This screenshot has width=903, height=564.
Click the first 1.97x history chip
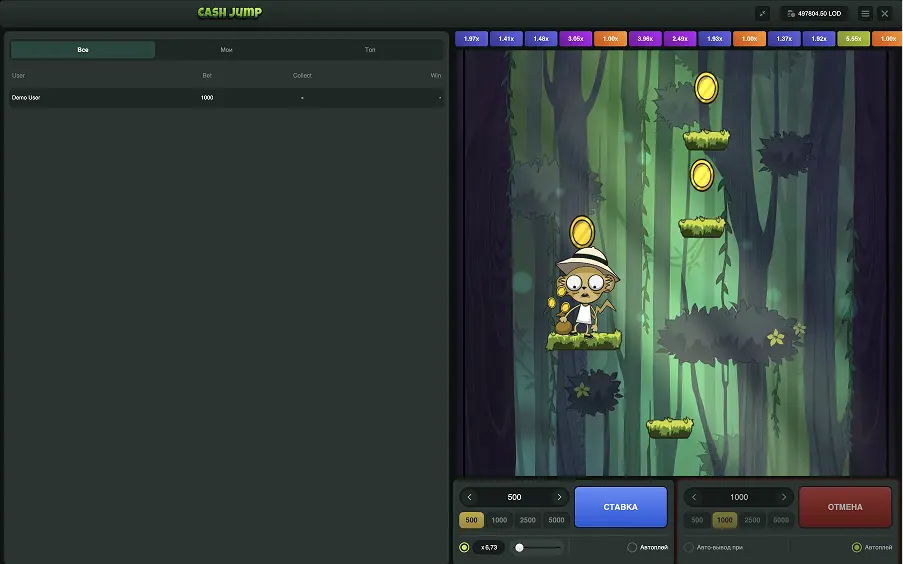coord(472,39)
